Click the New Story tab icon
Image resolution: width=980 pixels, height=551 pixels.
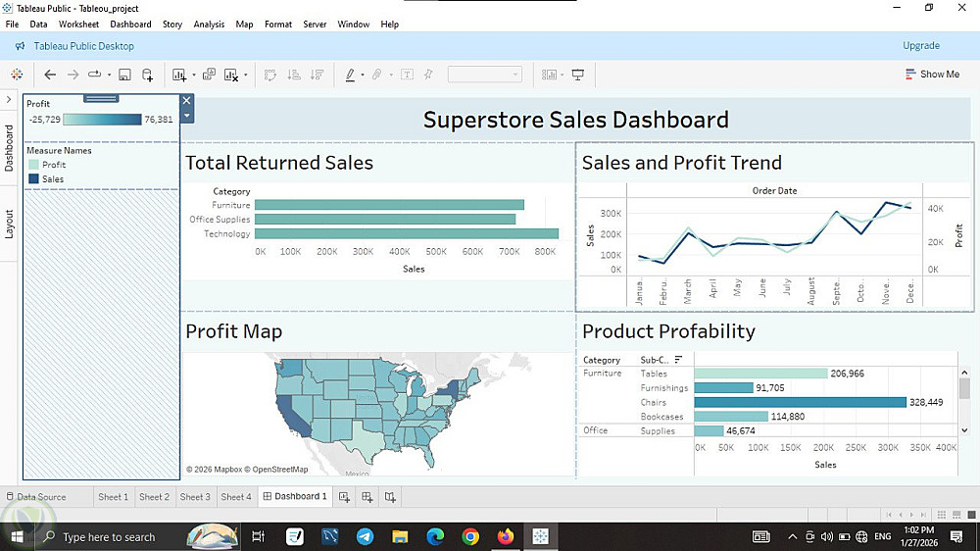click(390, 497)
